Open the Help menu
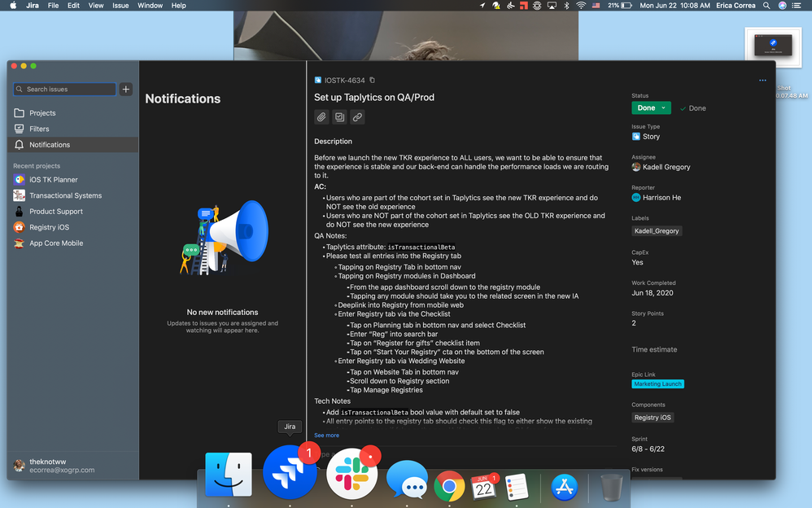Viewport: 812px width, 508px height. point(179,6)
